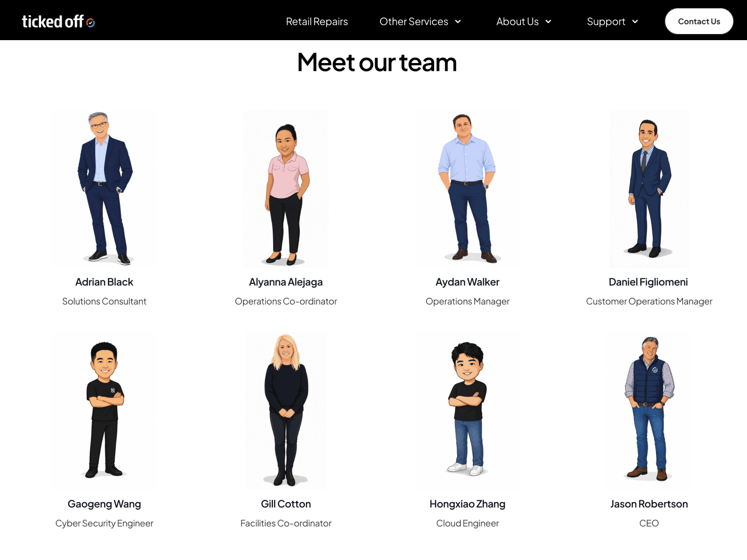Click the Contact Us button

[699, 21]
